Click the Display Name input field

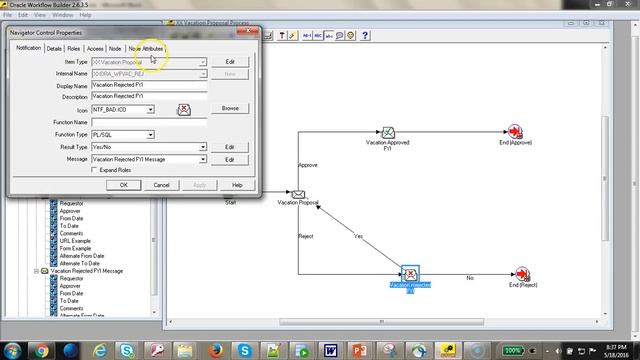point(149,85)
